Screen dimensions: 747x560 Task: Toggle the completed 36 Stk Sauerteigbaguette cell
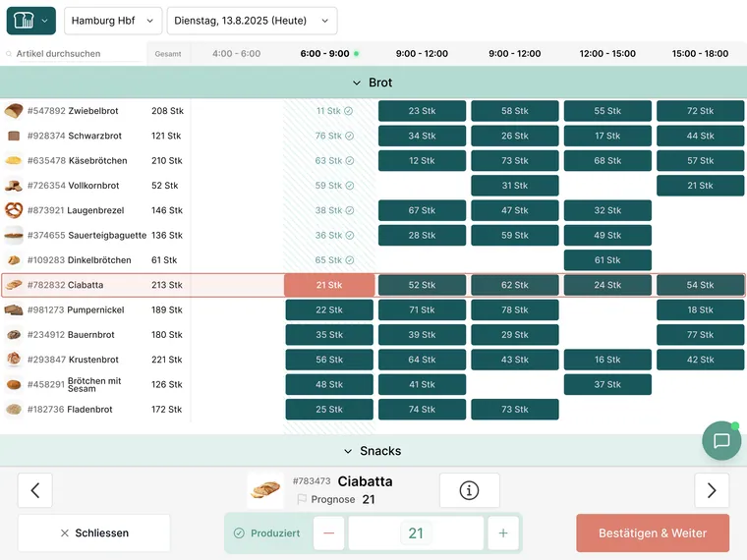pos(334,235)
